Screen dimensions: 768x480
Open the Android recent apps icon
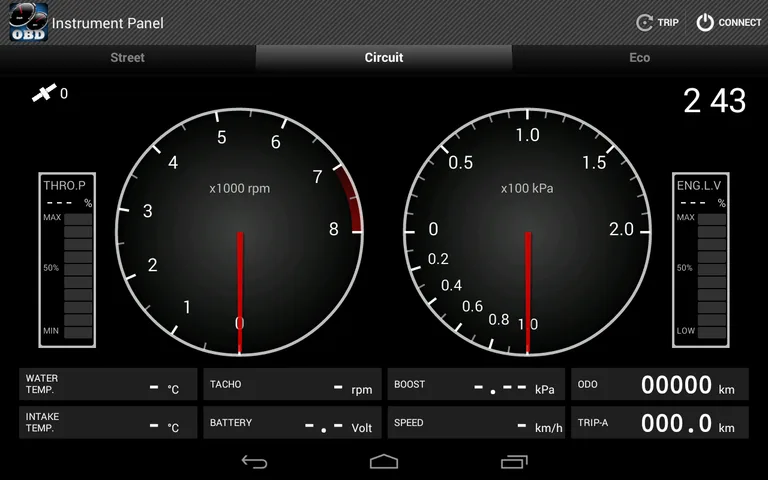click(514, 462)
